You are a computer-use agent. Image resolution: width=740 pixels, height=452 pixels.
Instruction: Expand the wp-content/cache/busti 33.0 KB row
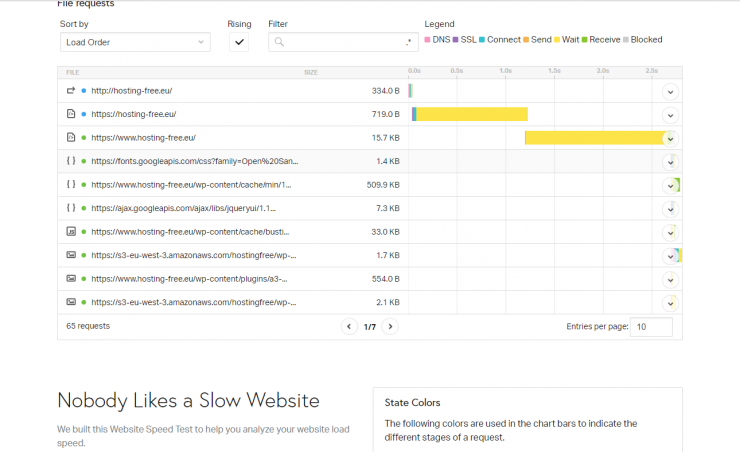670,233
